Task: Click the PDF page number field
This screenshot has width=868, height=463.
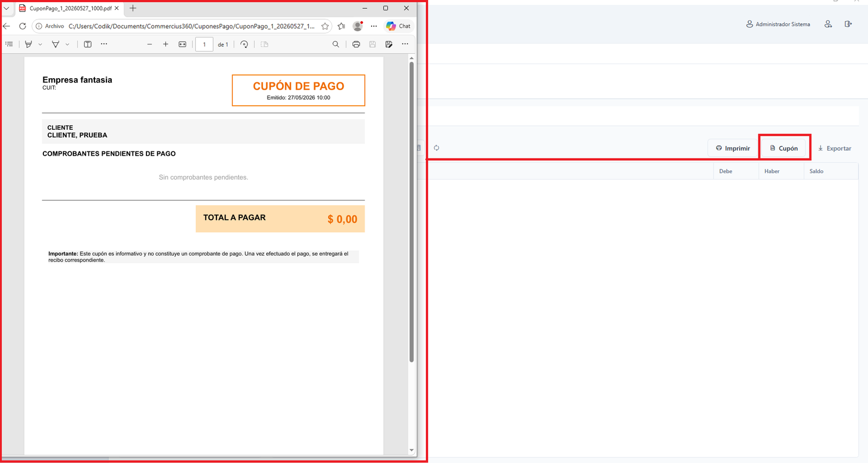Action: coord(204,45)
